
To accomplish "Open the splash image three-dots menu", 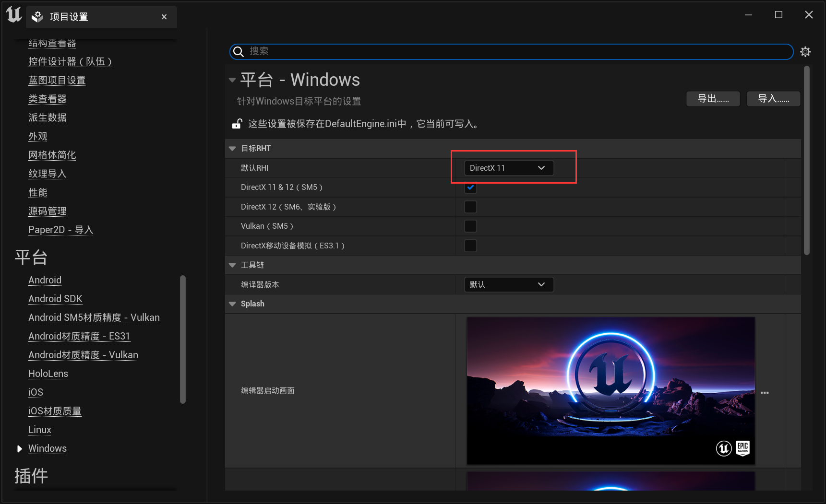I will point(765,393).
